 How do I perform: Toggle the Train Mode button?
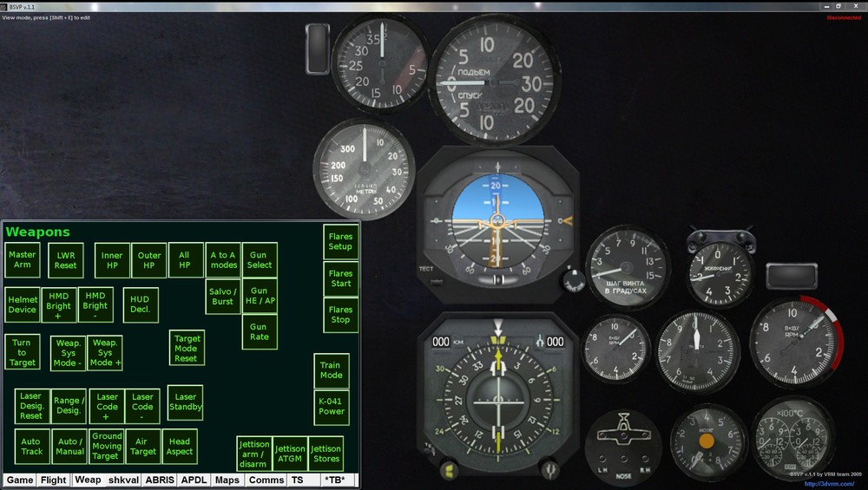331,370
